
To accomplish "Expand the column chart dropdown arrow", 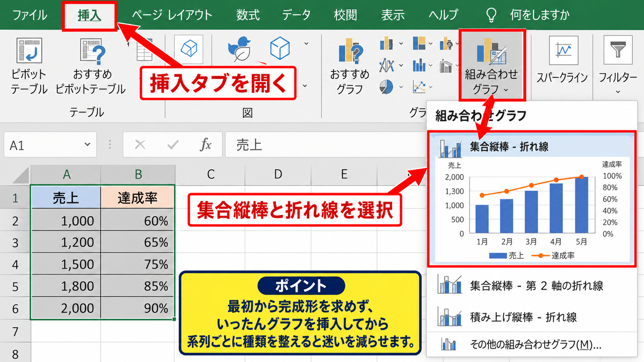I will click(x=401, y=43).
